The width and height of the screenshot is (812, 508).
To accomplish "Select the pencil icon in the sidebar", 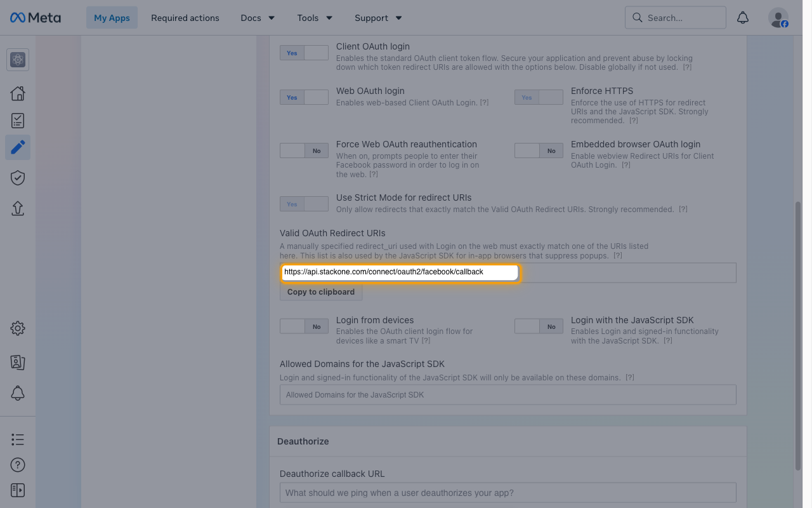I will (18, 147).
